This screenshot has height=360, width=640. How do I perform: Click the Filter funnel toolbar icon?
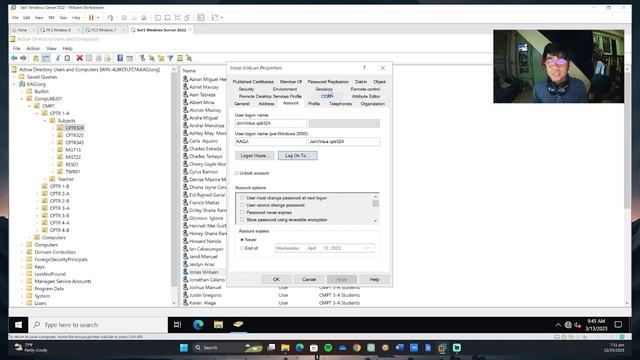(x=171, y=58)
